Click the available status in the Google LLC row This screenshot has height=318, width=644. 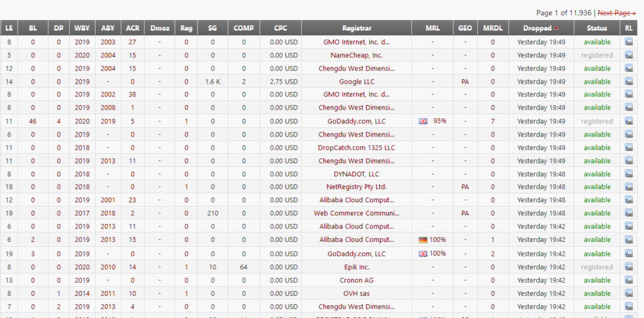click(x=596, y=82)
